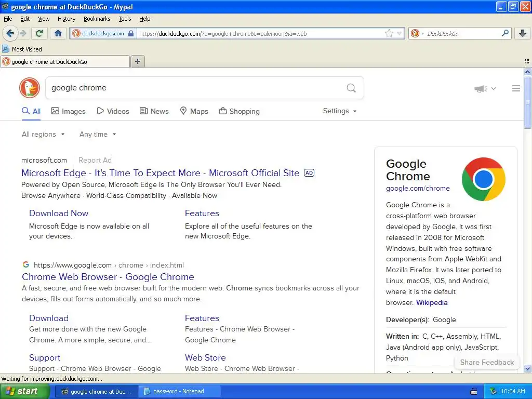
Task: Submit search using the page magnifier icon
Action: click(351, 88)
